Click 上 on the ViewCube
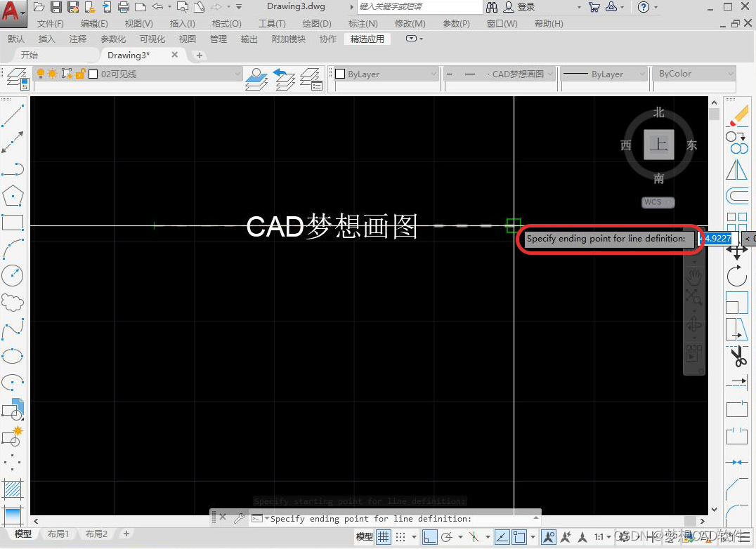Viewport: 756px width, 549px height. tap(658, 145)
